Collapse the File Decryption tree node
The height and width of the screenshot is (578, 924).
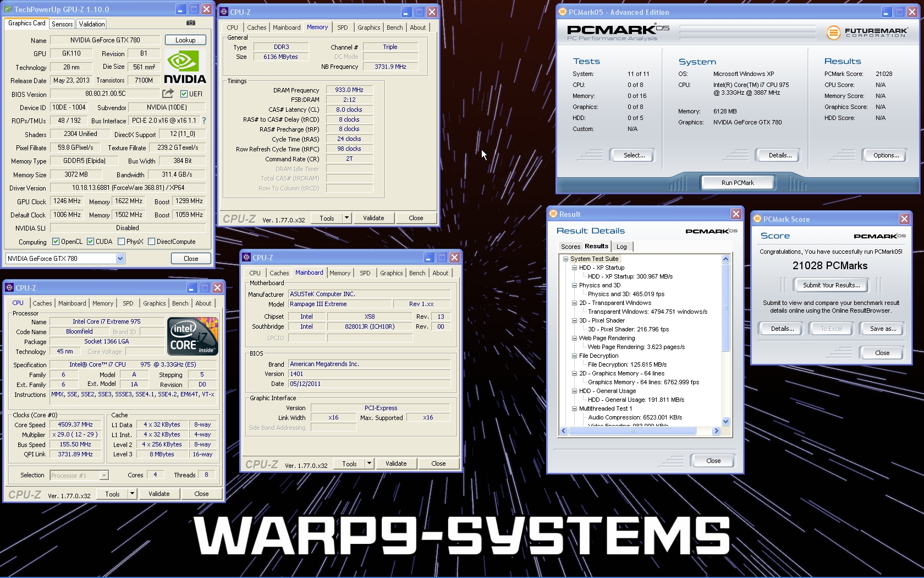tap(574, 356)
